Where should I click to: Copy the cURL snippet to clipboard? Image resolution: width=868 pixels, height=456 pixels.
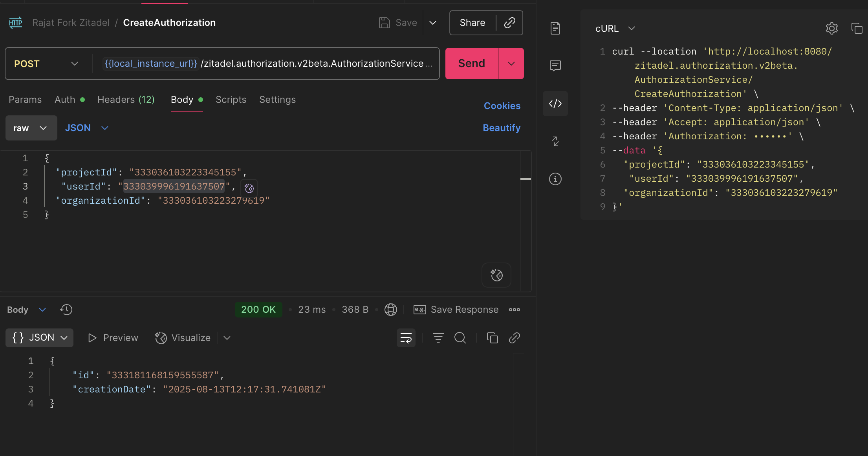(857, 28)
